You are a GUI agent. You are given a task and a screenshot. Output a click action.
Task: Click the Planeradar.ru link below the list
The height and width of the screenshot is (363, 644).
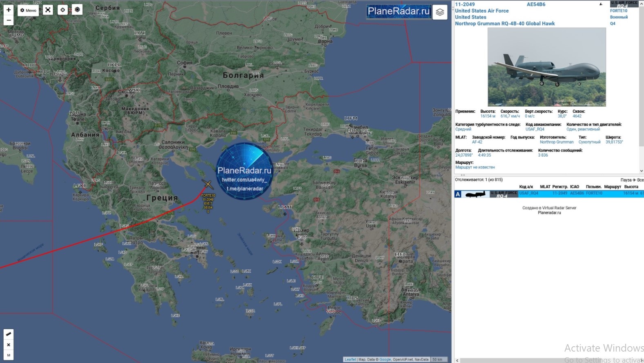pos(549,213)
